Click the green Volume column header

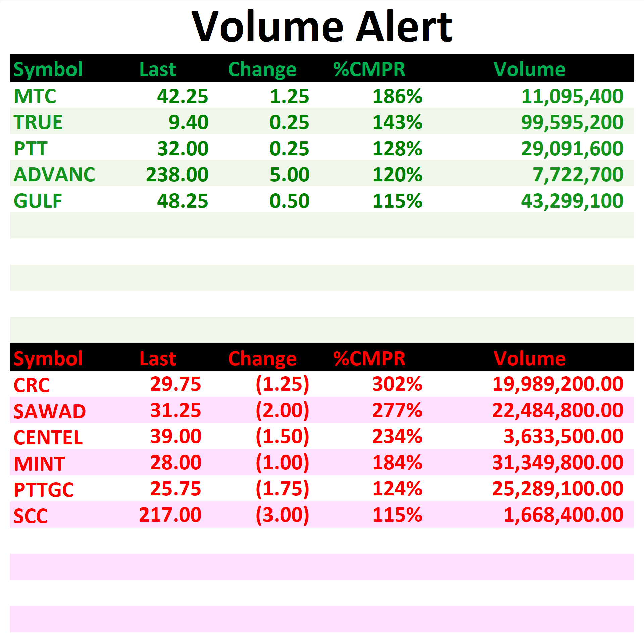[529, 69]
